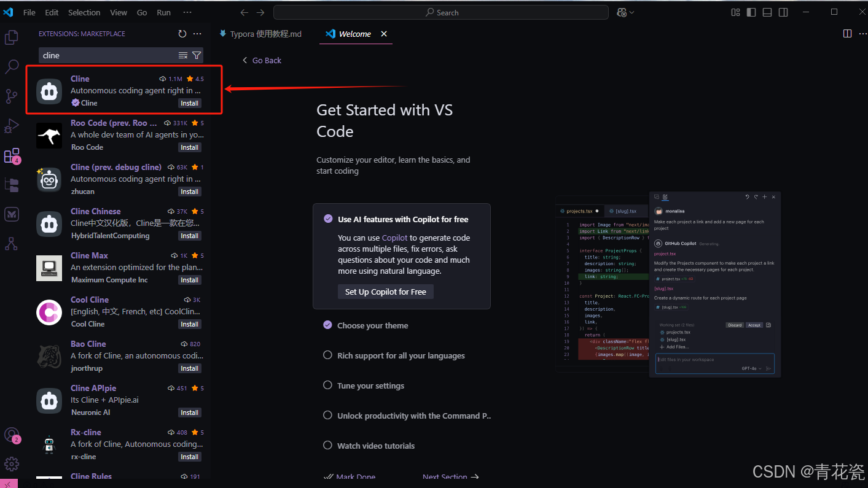The width and height of the screenshot is (868, 488).
Task: Toggle primary side bar layout icon
Action: 751,12
